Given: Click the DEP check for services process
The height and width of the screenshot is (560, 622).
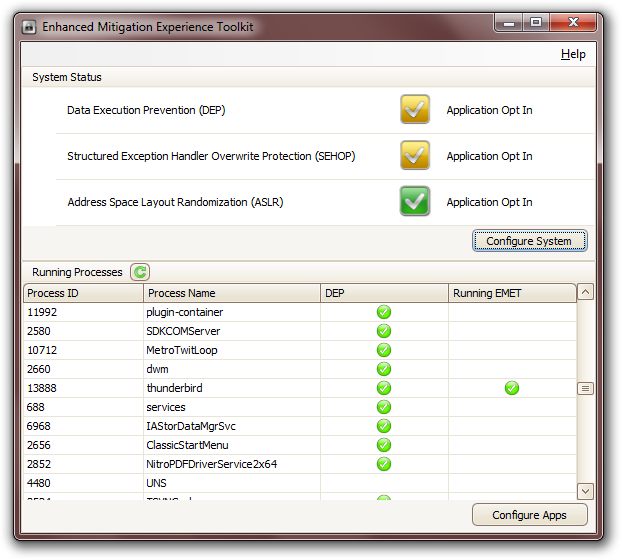Looking at the screenshot, I should 383,407.
